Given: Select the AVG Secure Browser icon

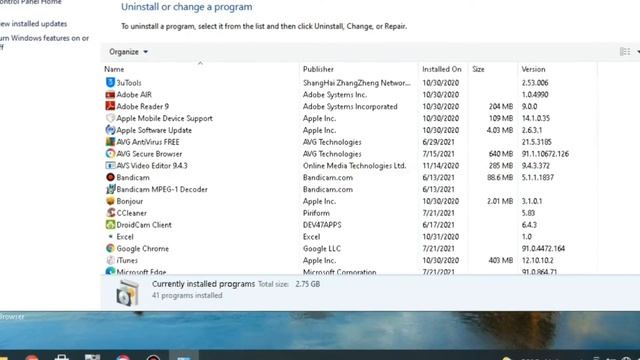Looking at the screenshot, I should pos(110,153).
